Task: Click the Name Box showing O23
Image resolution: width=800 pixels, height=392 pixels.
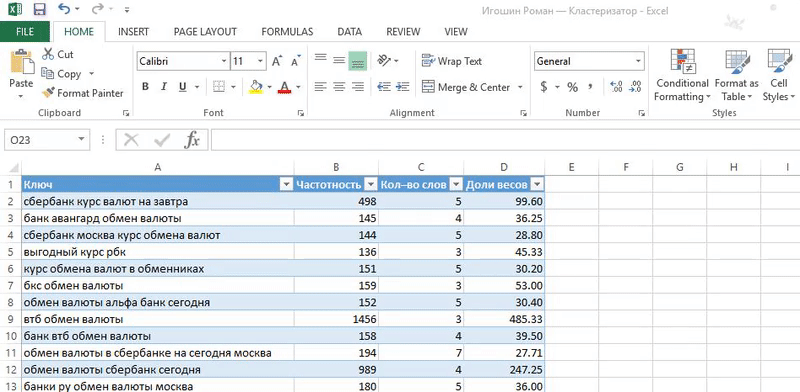Action: coord(46,140)
